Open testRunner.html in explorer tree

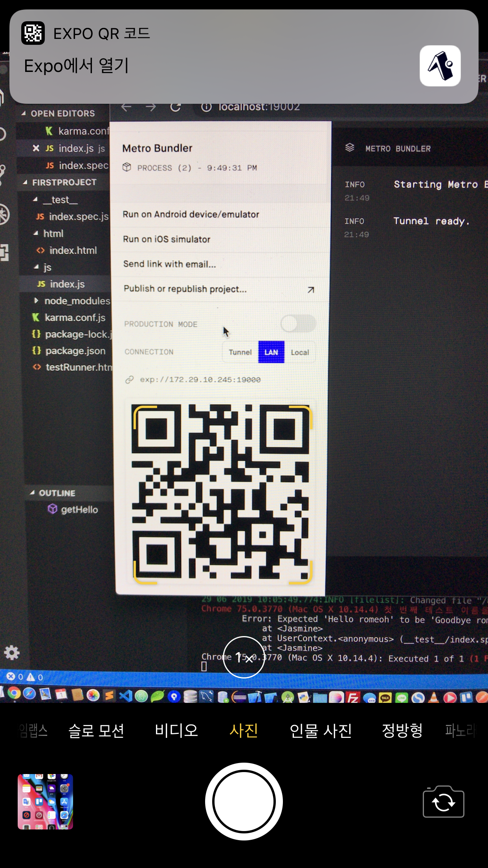tap(73, 367)
